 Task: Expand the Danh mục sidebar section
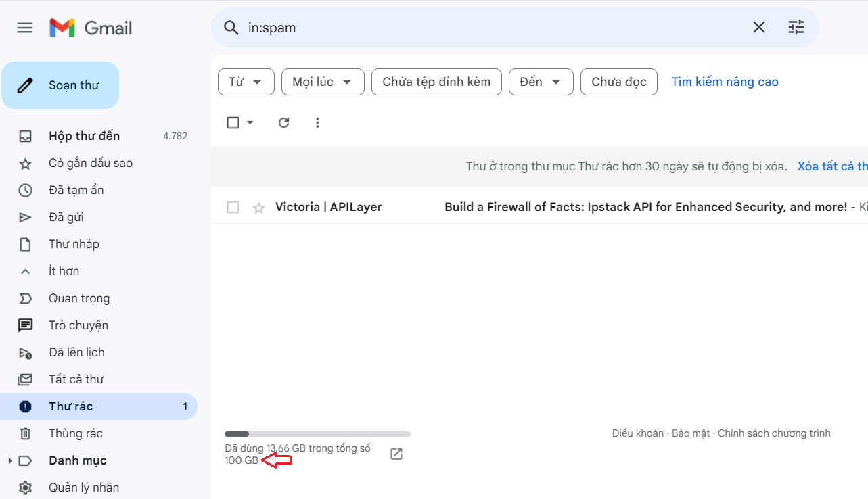point(9,460)
